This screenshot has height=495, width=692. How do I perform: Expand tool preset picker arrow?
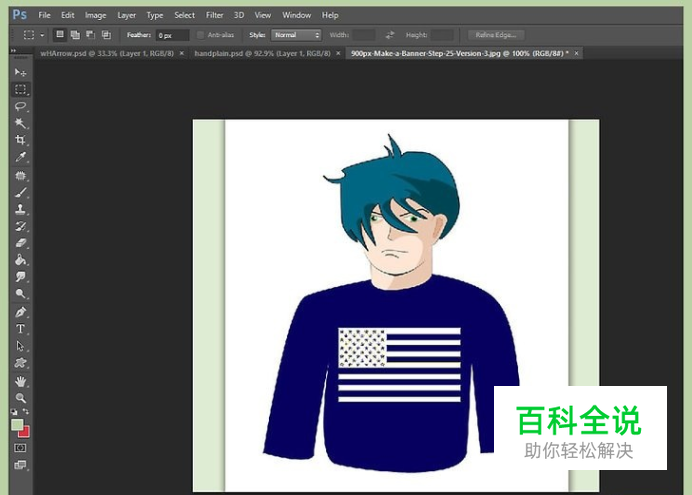click(42, 35)
